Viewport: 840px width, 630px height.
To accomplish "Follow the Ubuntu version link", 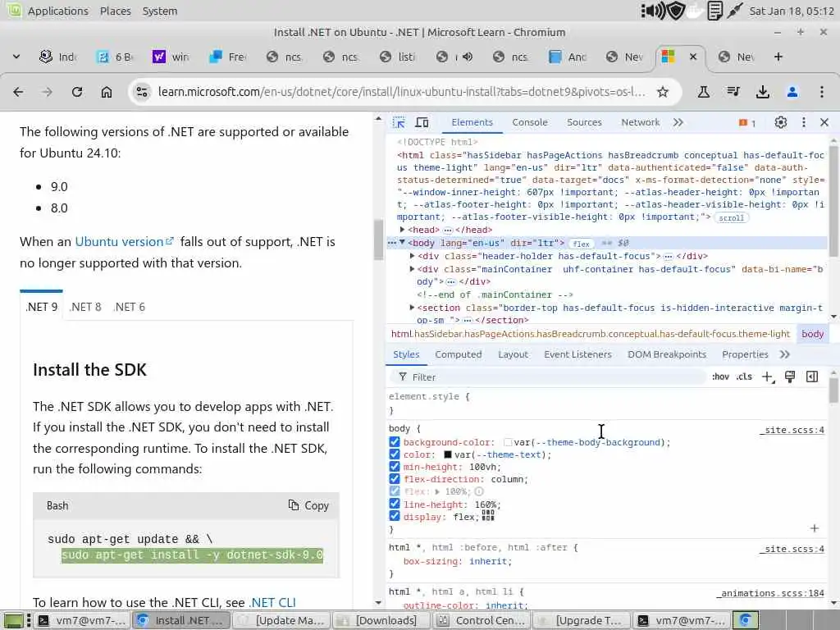I will (125, 242).
